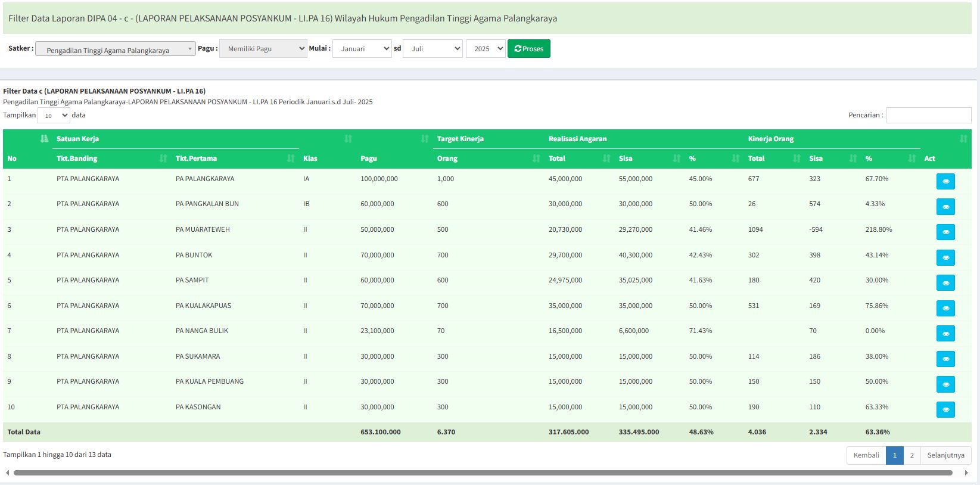Click the 'Tampilkan 1 hingga 10 dari 13 data' text
The height and width of the screenshot is (485, 980).
pyautogui.click(x=57, y=455)
